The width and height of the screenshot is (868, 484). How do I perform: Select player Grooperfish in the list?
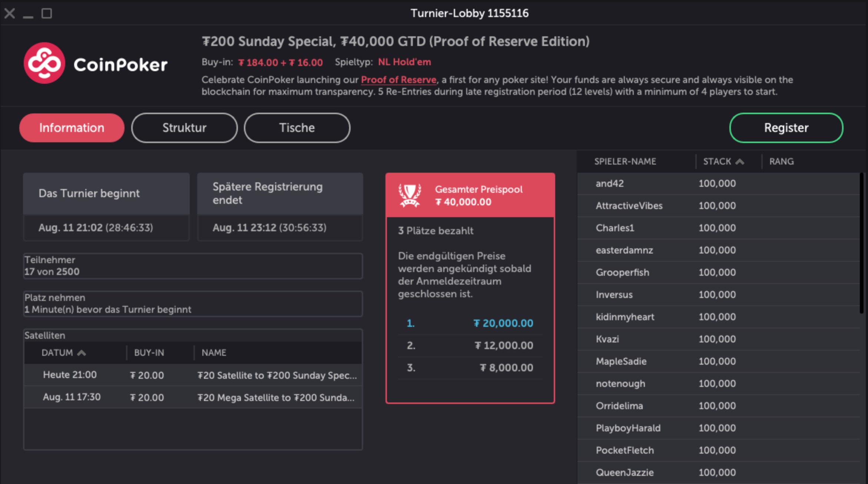pyautogui.click(x=623, y=272)
